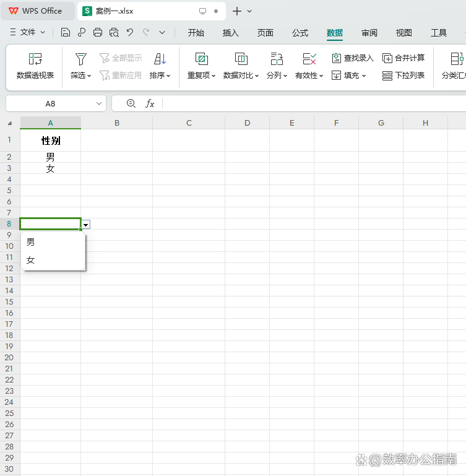Switch to the 开始 ribbon tab
The width and height of the screenshot is (466, 476).
click(196, 33)
